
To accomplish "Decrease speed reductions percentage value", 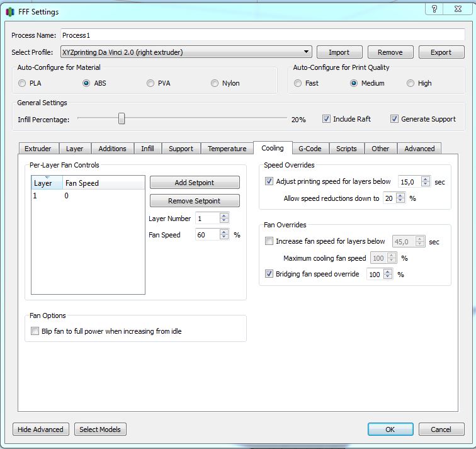I will tap(400, 201).
